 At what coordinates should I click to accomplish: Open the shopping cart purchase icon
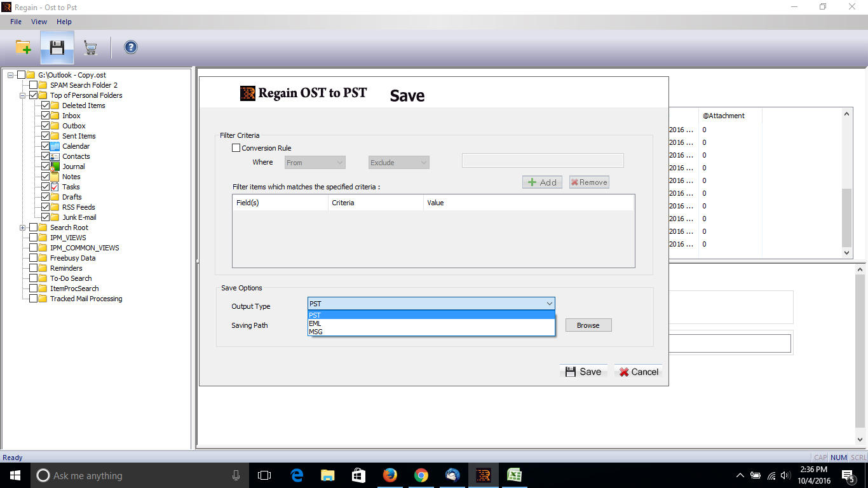click(x=91, y=48)
